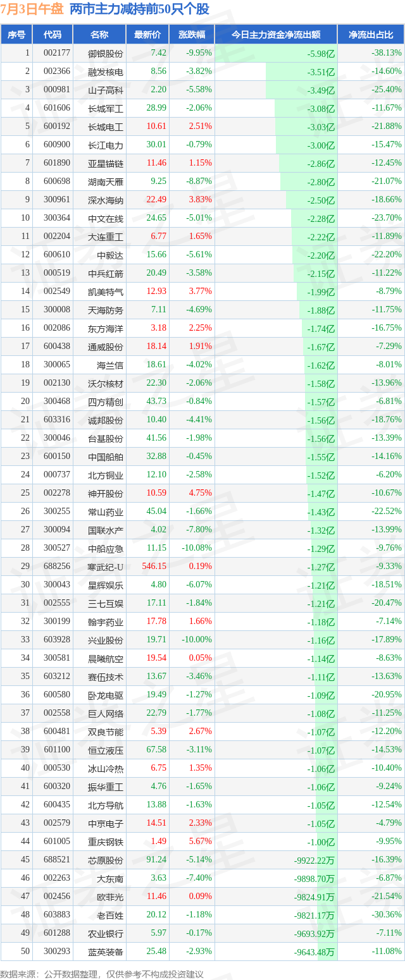Image resolution: width=405 pixels, height=980 pixels.
Task: Click 中船应急 change value -10.08%
Action: tap(198, 548)
